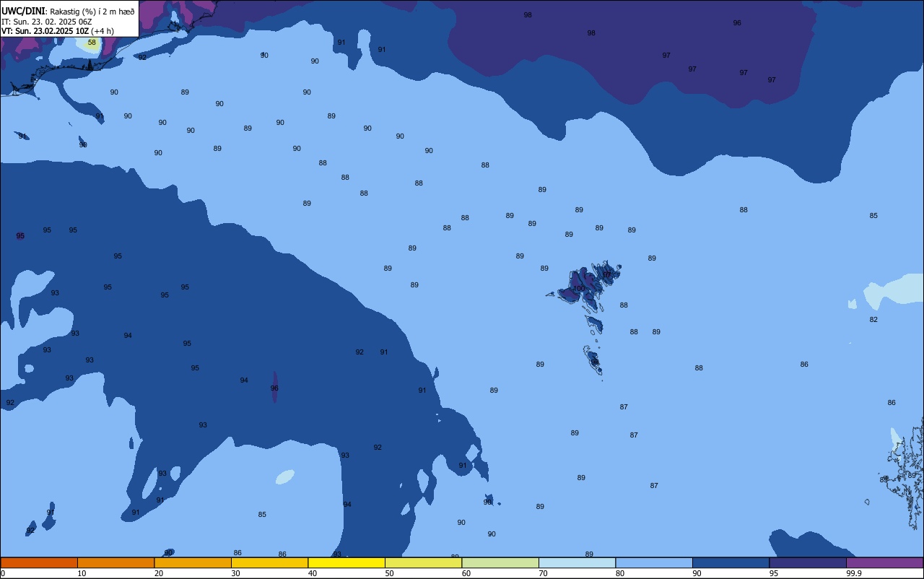Viewport: 924px width, 579px height.
Task: Click the legend scale label "70"
Action: click(543, 573)
